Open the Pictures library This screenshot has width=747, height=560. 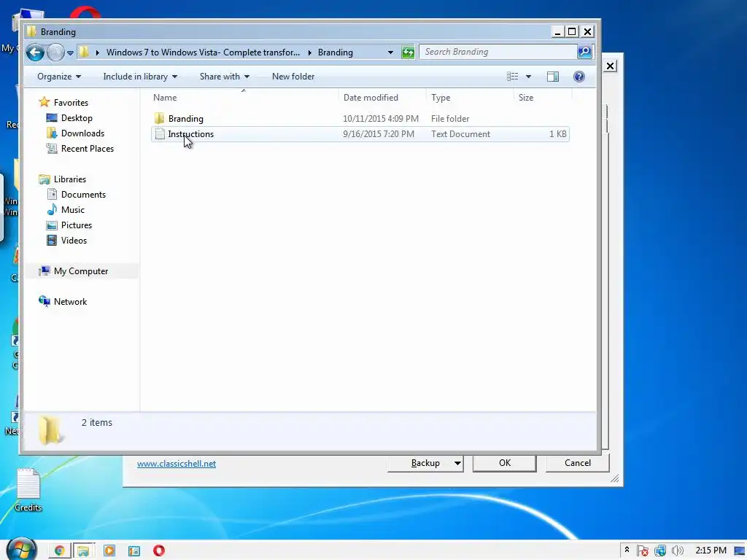coord(76,225)
